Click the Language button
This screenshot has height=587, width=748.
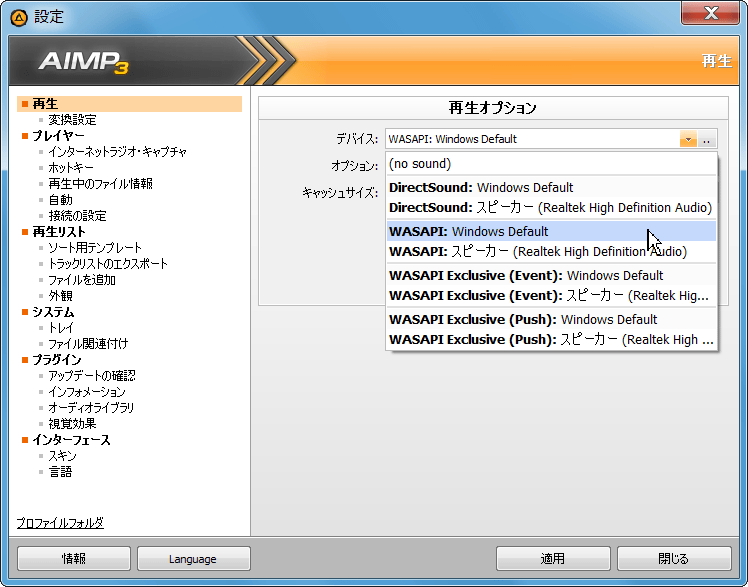pos(193,558)
